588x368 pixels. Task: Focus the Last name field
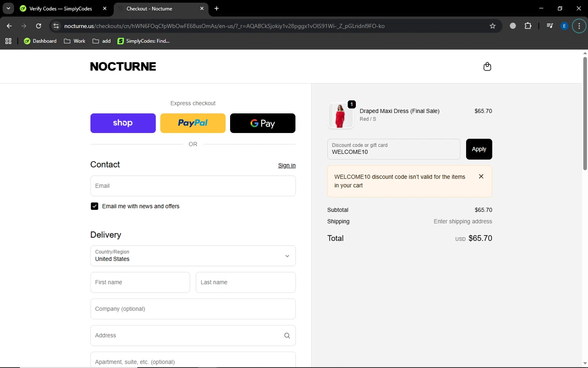pos(246,282)
